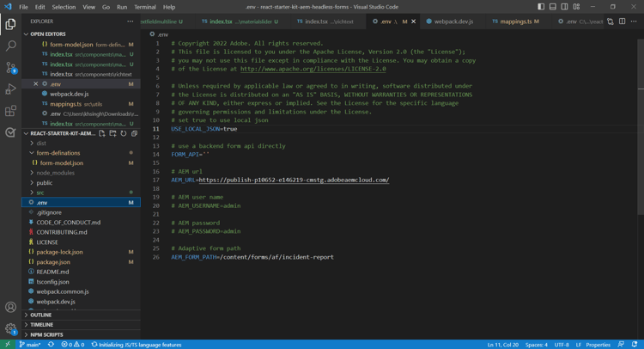Viewport: 644px width, 349px height.
Task: Click Ln 11, Col 20 in status bar
Action: [x=502, y=345]
